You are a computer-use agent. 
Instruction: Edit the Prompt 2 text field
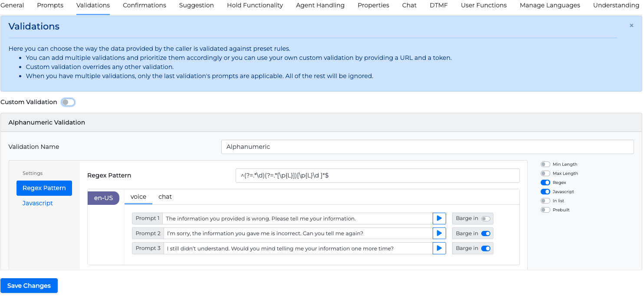(297, 234)
